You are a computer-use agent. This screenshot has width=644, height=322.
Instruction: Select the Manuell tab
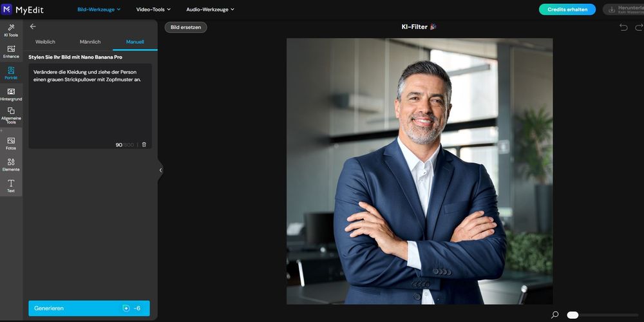135,42
